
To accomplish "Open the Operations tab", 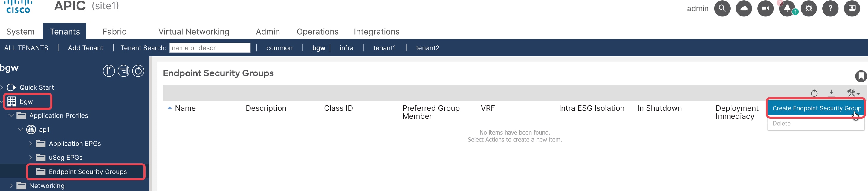I will (x=317, y=32).
